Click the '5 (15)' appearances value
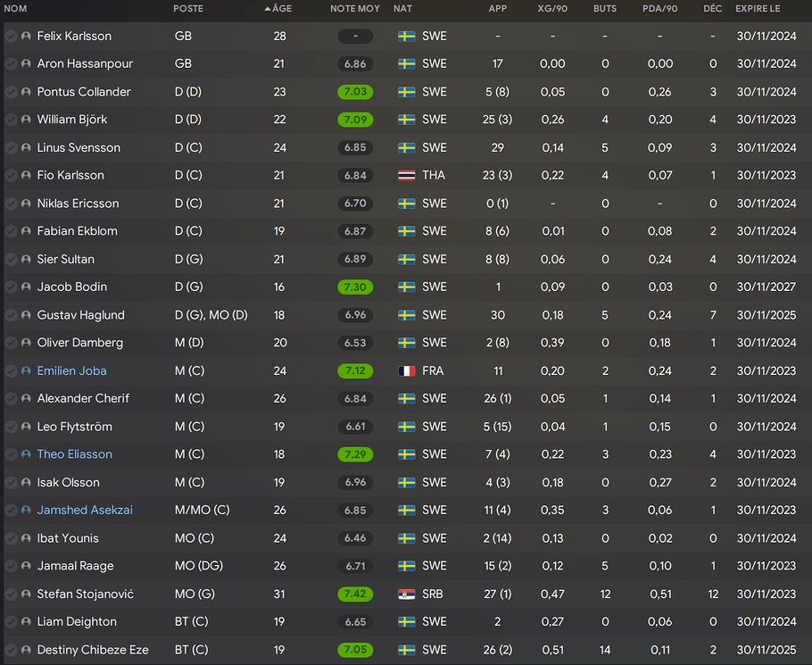Image resolution: width=812 pixels, height=665 pixels. pos(498,427)
